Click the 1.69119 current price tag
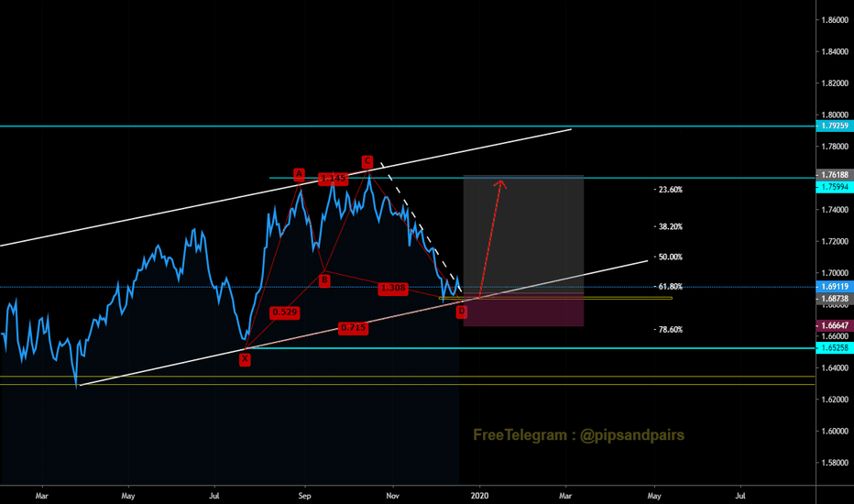This screenshot has width=854, height=504. (833, 287)
